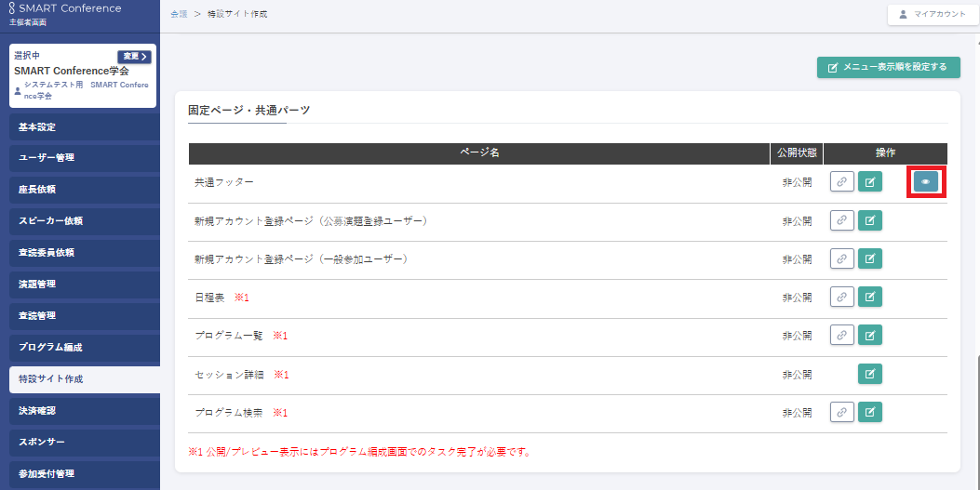This screenshot has height=490, width=980.
Task: Edit the プログラム一覧 page
Action: (869, 335)
